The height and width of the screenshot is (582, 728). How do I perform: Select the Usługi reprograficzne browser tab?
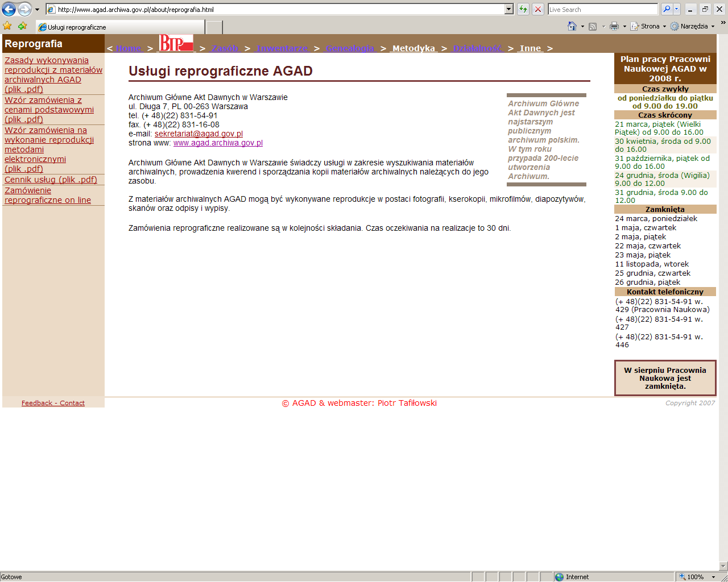120,27
